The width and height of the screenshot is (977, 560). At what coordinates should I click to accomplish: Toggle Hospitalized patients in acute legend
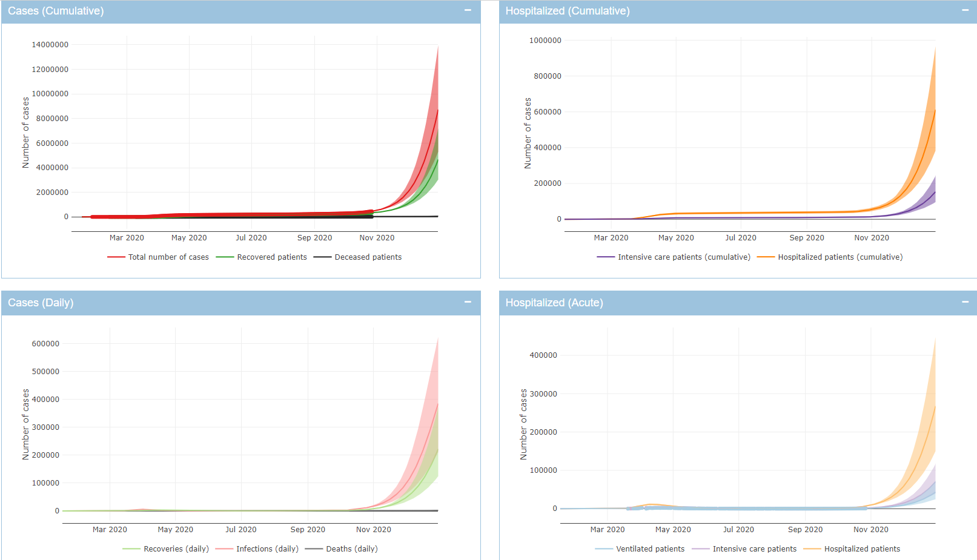tap(861, 549)
